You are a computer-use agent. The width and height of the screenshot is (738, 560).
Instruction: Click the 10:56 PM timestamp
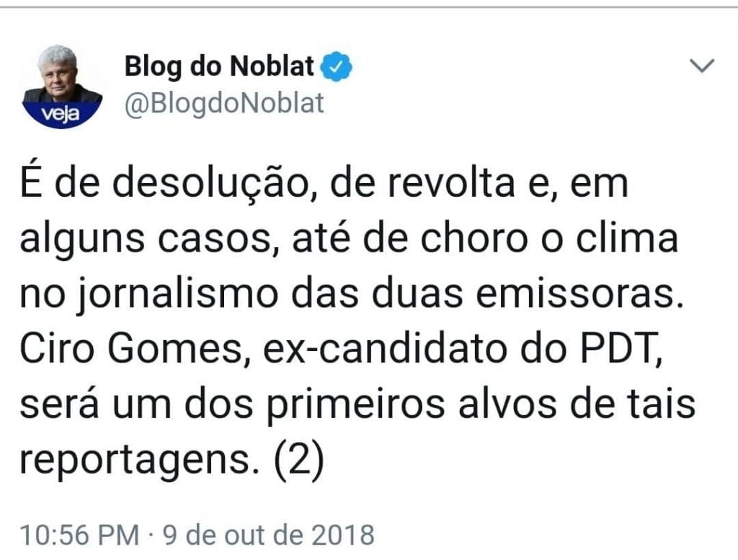coord(79,535)
